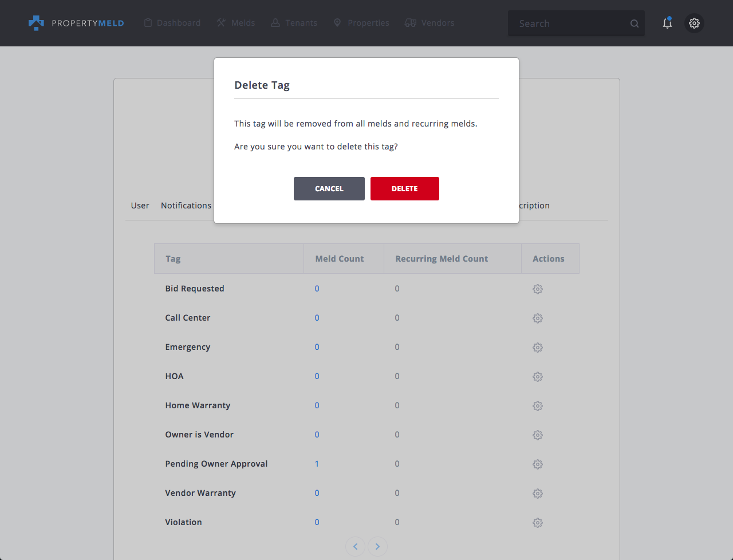
Task: Select the Vendor Warranty tag name
Action: [x=200, y=493]
